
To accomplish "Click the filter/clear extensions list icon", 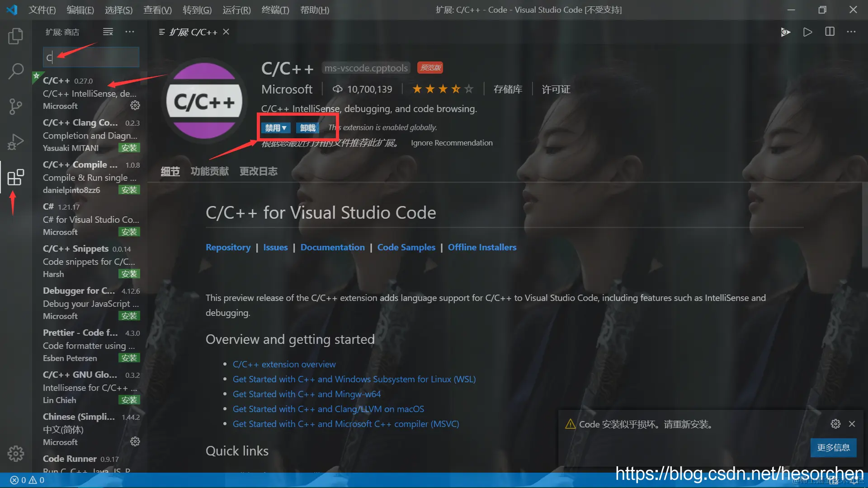I will (x=108, y=32).
